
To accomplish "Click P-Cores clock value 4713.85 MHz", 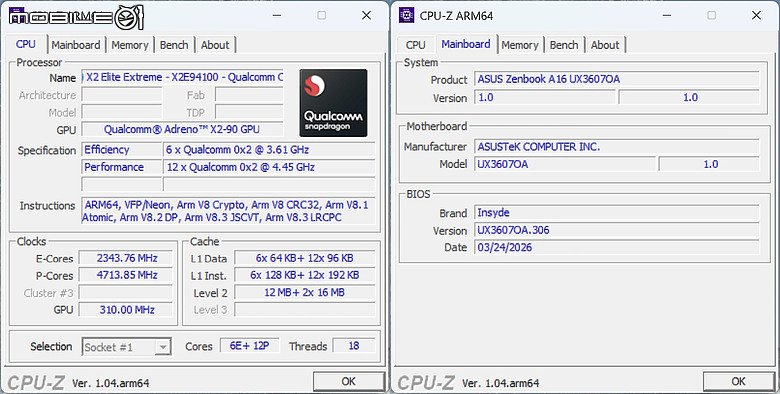I will [126, 275].
